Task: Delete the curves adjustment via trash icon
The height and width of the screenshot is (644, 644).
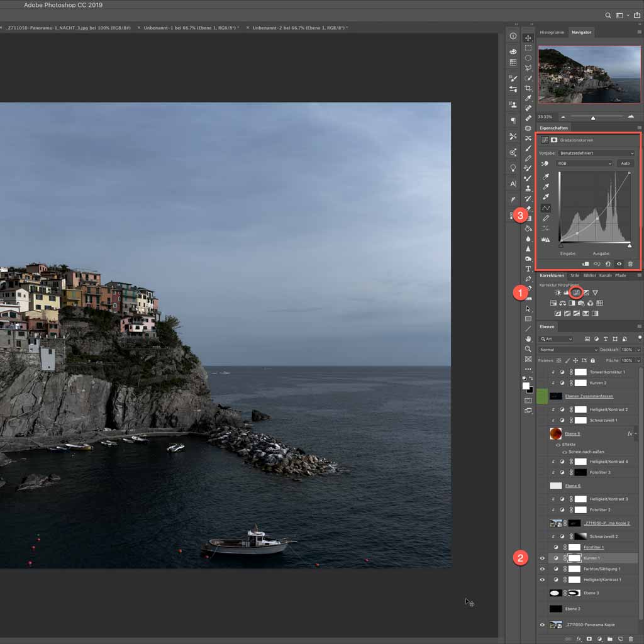Action: coord(630,264)
